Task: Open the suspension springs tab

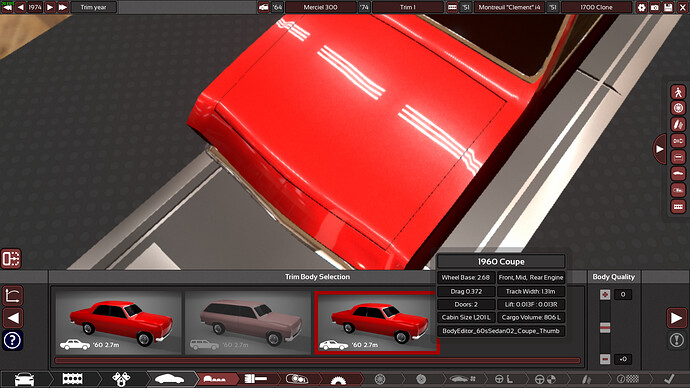Action: [586, 379]
